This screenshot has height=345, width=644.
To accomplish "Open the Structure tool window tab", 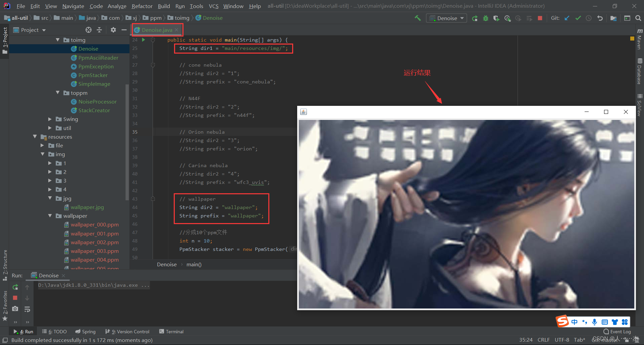I will coord(5,265).
